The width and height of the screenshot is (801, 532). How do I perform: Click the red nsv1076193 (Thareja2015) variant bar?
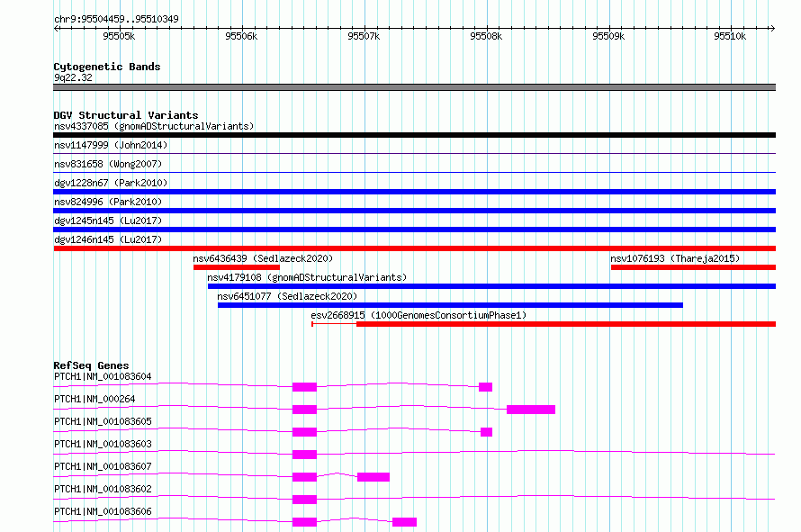click(x=693, y=267)
